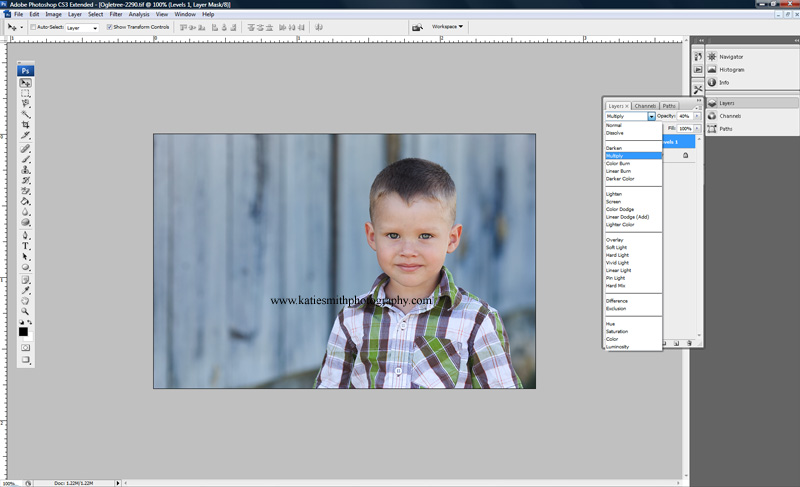The width and height of the screenshot is (800, 487).
Task: Select the Type tool
Action: tap(25, 246)
